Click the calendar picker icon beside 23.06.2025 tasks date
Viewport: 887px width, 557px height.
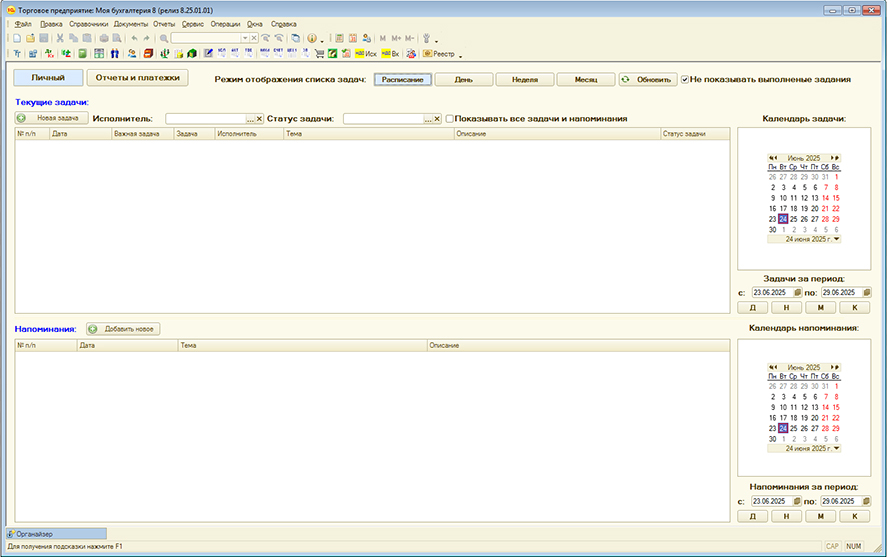click(798, 293)
